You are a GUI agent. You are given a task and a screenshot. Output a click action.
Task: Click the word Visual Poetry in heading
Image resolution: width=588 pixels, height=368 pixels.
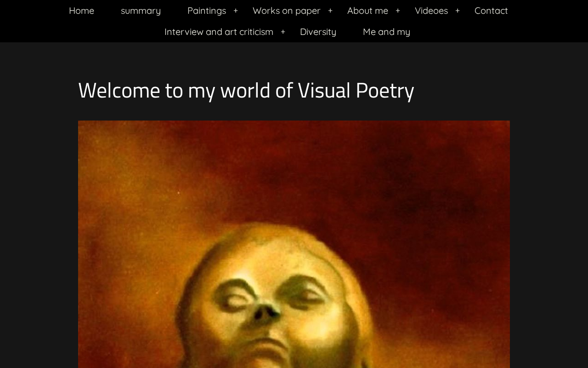coord(356,90)
